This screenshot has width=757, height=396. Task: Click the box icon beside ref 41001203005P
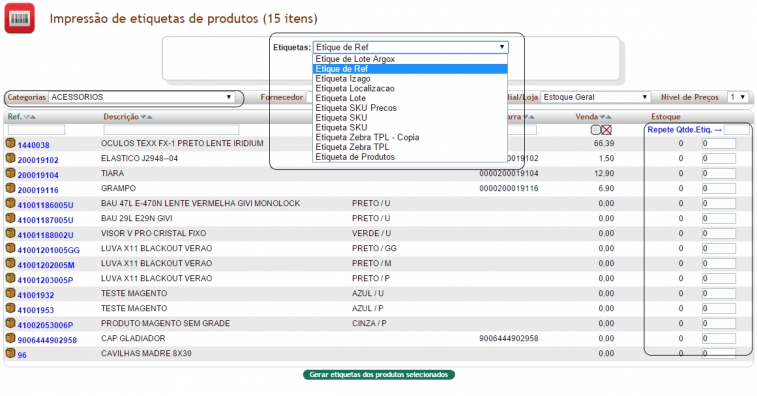click(x=11, y=278)
